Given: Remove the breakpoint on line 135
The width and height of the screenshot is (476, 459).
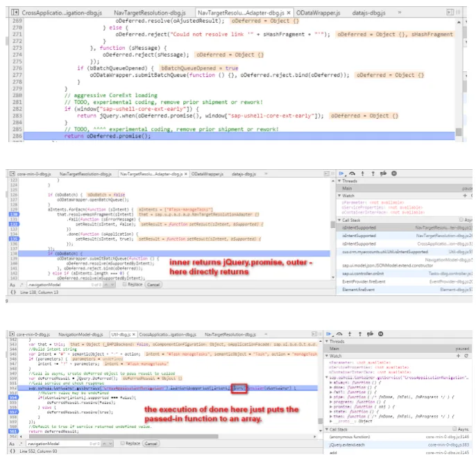Looking at the screenshot, I should click(x=14, y=239).
